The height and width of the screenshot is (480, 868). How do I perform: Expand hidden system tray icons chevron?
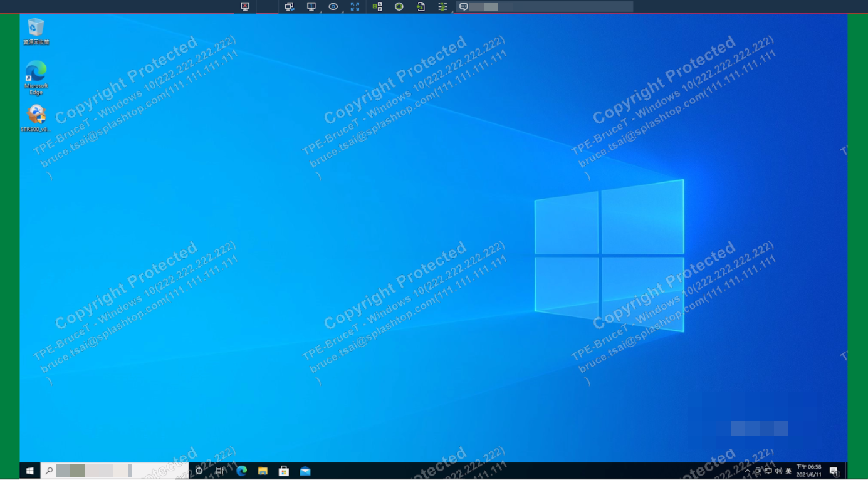pyautogui.click(x=748, y=471)
